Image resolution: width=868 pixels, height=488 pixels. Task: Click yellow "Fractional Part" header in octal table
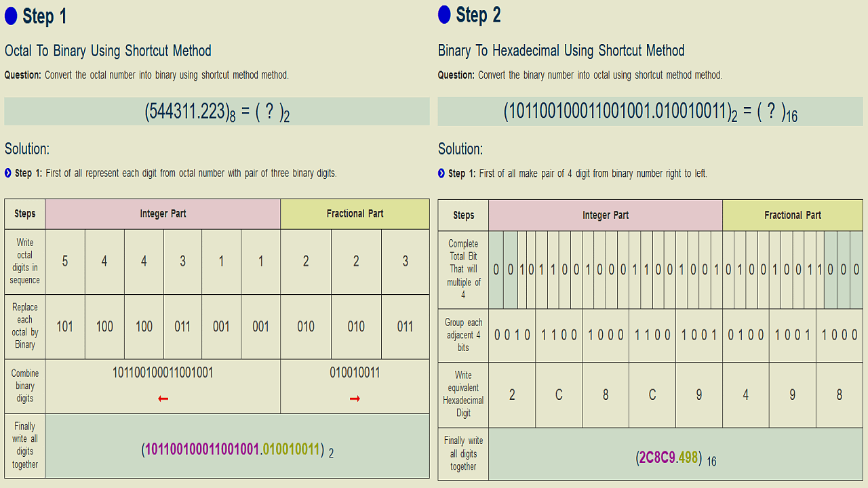[x=355, y=213]
